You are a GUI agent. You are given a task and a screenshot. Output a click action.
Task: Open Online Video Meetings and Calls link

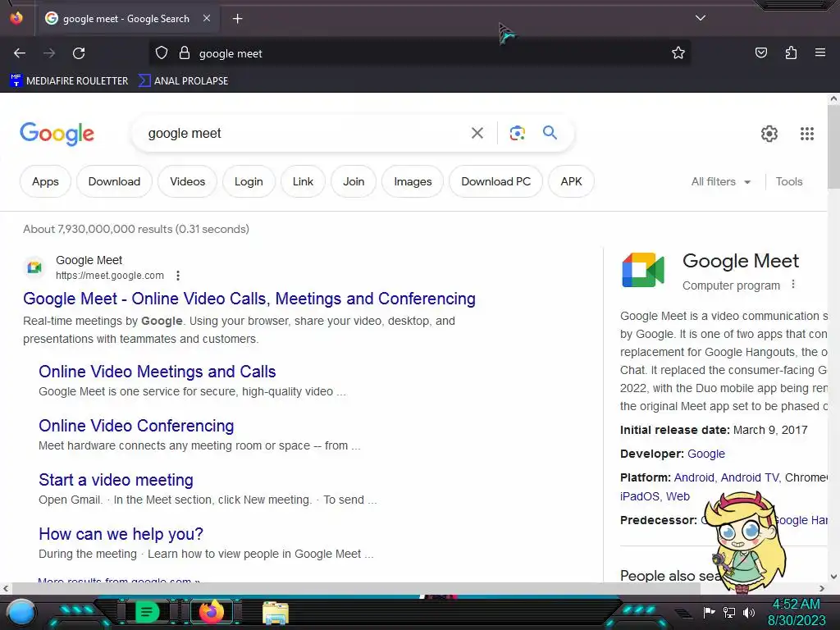coord(157,372)
